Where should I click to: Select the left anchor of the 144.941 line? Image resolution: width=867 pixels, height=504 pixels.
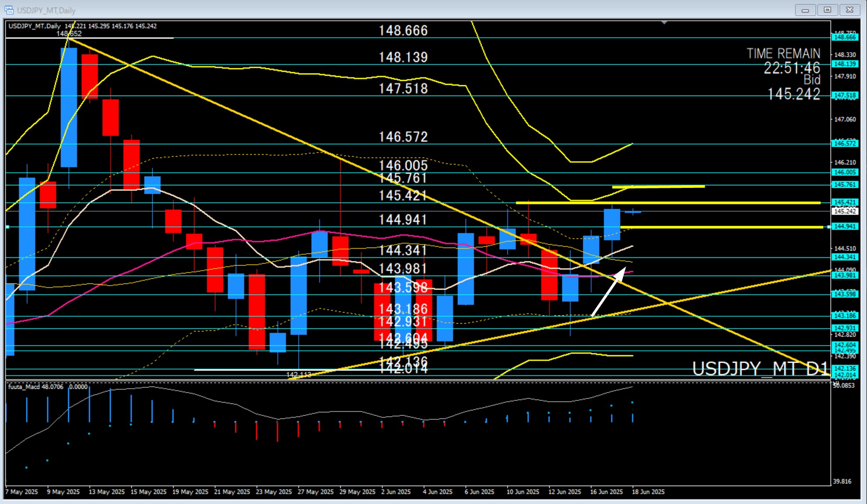(x=7, y=227)
